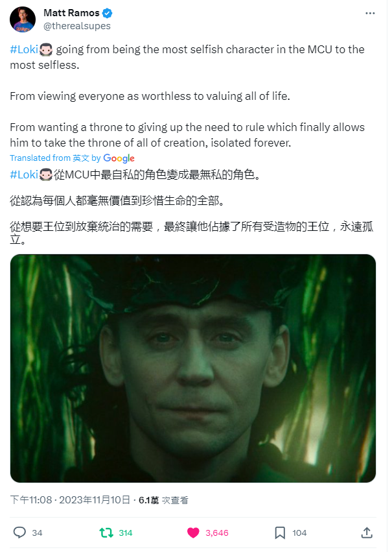View the 6.1萬 次查看 view count
The image size is (392, 552).
point(163,500)
